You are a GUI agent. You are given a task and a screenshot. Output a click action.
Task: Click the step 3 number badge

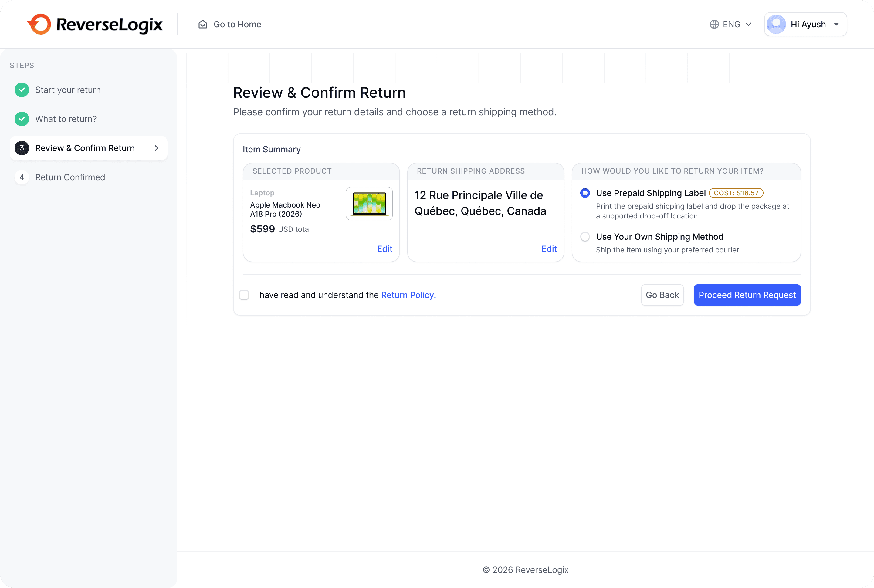[22, 148]
